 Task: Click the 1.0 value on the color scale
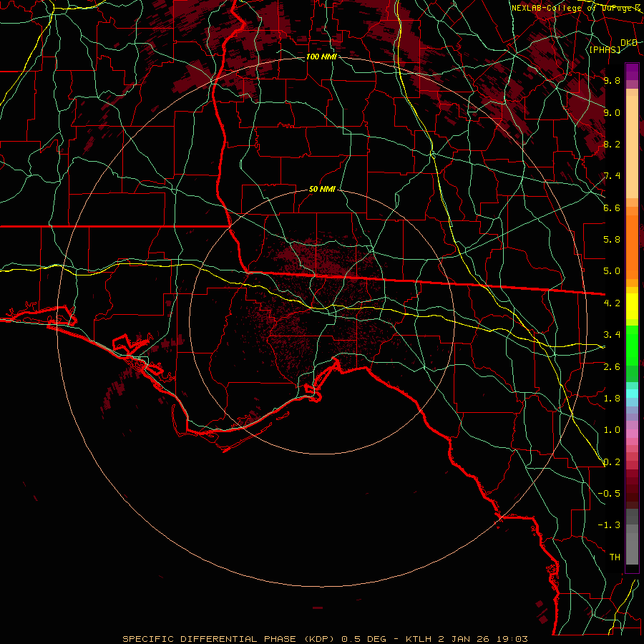pos(612,430)
